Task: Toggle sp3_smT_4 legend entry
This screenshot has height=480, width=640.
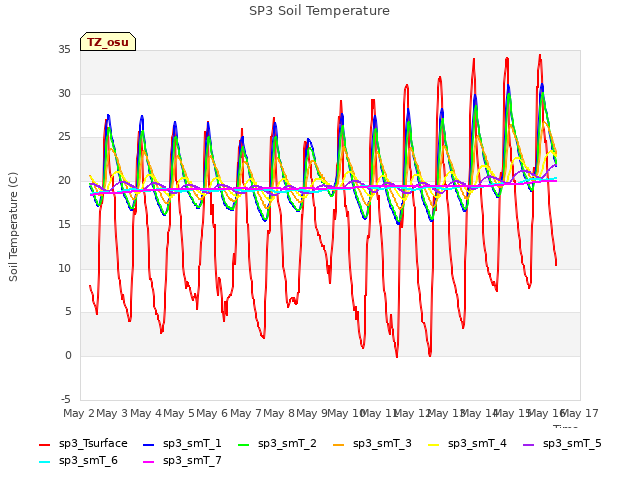Action: pyautogui.click(x=467, y=444)
